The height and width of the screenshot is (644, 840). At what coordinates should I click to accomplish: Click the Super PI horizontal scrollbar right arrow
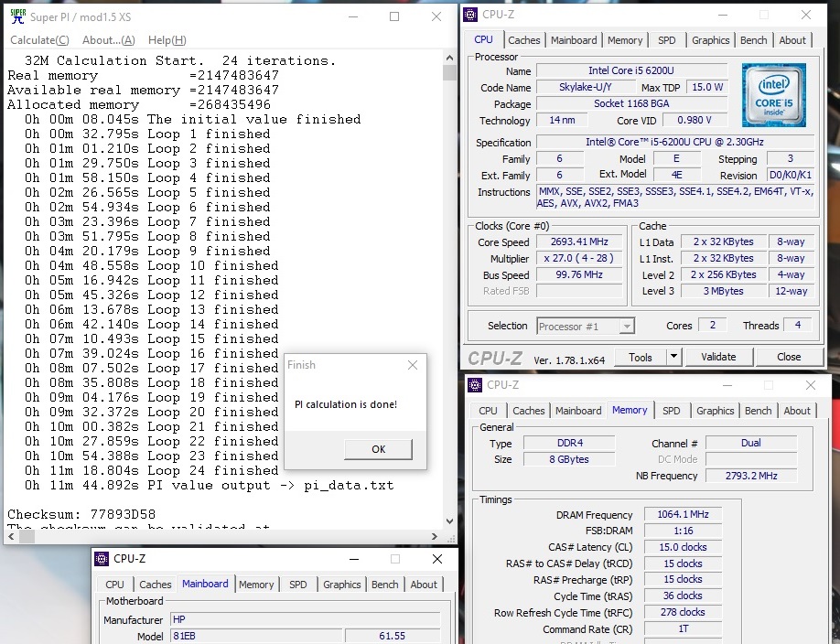434,536
